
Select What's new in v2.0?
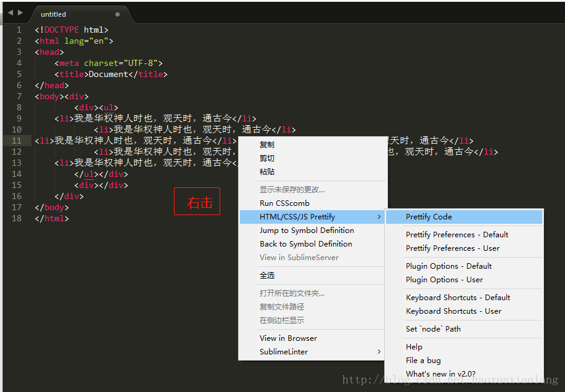(464, 374)
